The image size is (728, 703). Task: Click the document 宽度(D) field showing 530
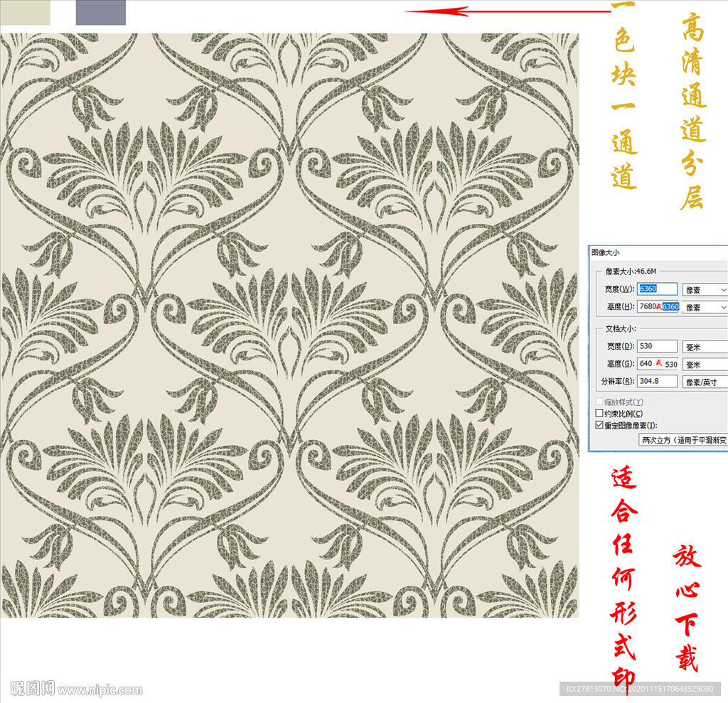pyautogui.click(x=657, y=346)
